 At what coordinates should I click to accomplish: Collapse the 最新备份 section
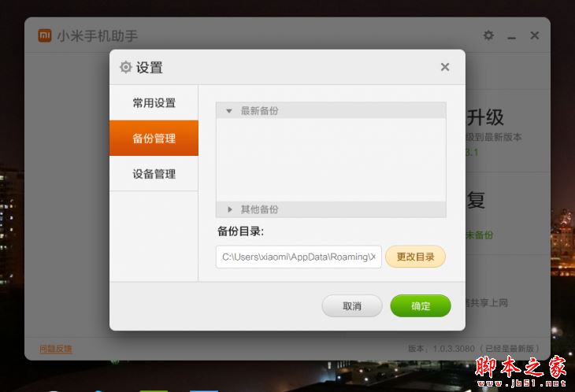click(229, 111)
